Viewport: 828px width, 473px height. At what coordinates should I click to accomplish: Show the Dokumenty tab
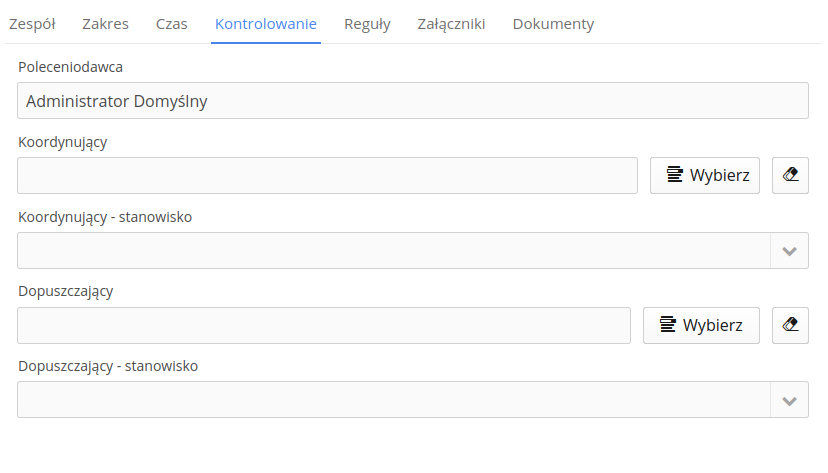(x=553, y=24)
